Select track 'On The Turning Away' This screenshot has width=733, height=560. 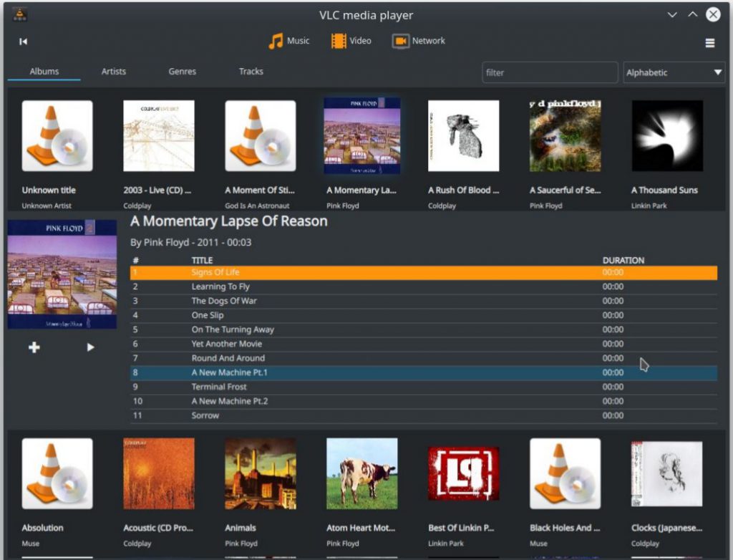pyautogui.click(x=424, y=330)
